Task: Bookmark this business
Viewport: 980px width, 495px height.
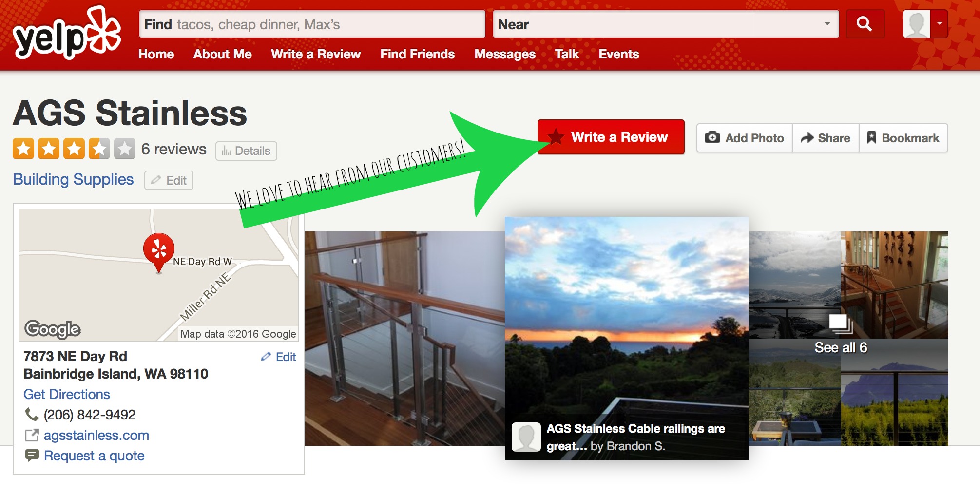Action: point(903,138)
